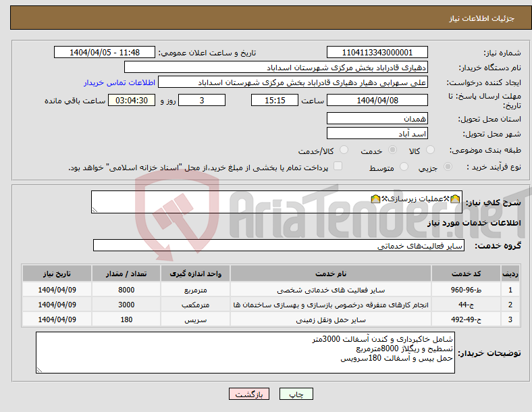
Task: Click the quantity cell 3000
Action: click(126, 305)
